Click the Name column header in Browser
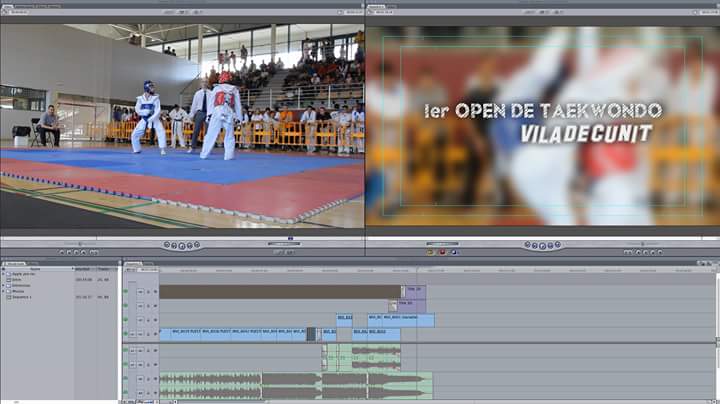Screen dimensions: 720x404 (x=35, y=269)
